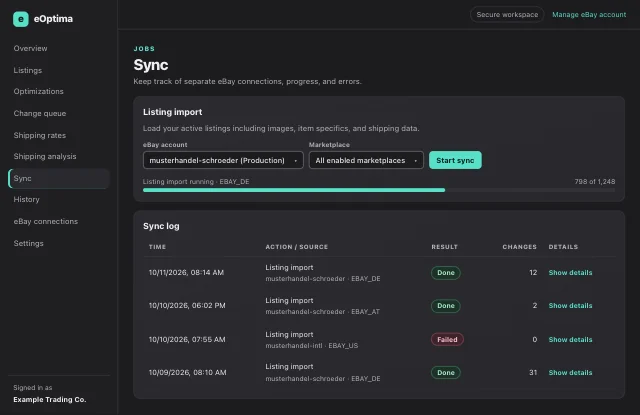Screen dimensions: 640x415
Task: Click the Listing import running · EBAY_DE status
Action: tap(196, 182)
